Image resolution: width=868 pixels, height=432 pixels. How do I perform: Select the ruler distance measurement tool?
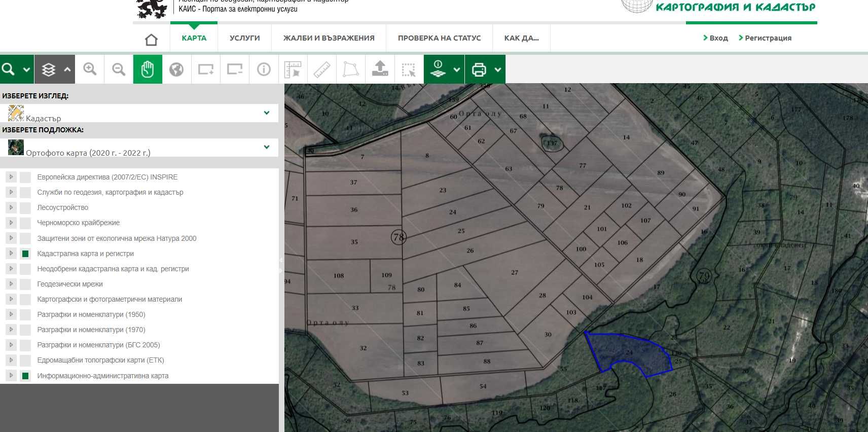(322, 69)
